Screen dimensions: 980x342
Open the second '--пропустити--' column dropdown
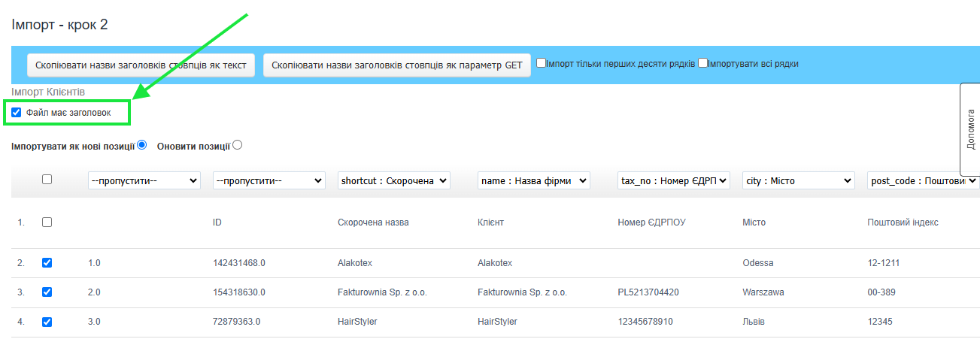coord(269,180)
